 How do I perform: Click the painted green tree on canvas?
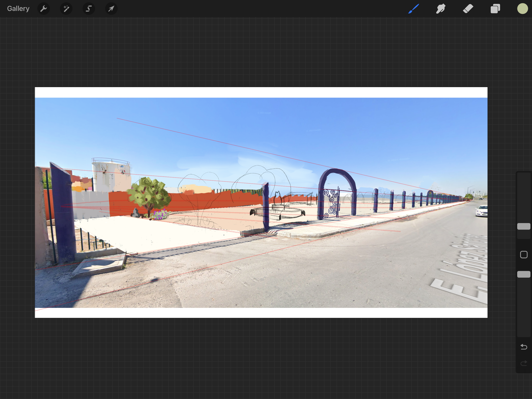click(149, 194)
